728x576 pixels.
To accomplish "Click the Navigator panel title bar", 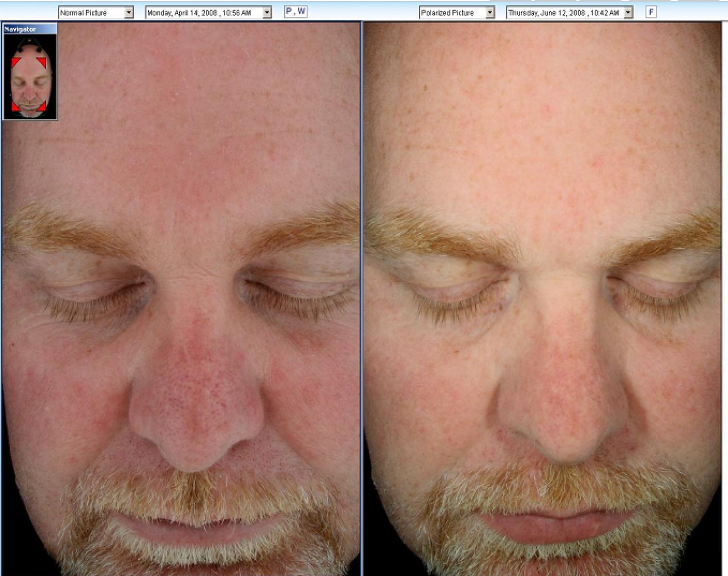I will (x=29, y=29).
